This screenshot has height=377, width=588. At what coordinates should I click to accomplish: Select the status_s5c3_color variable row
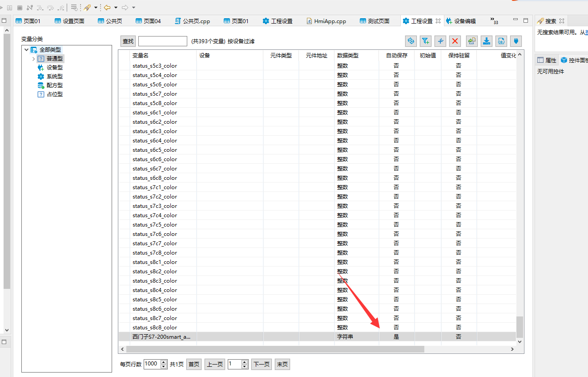coord(317,66)
